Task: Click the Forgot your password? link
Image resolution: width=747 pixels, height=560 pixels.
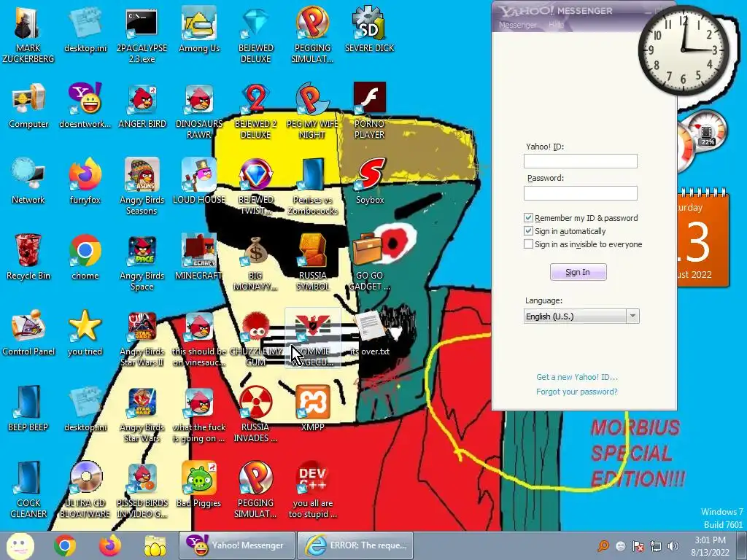Action: pyautogui.click(x=577, y=392)
